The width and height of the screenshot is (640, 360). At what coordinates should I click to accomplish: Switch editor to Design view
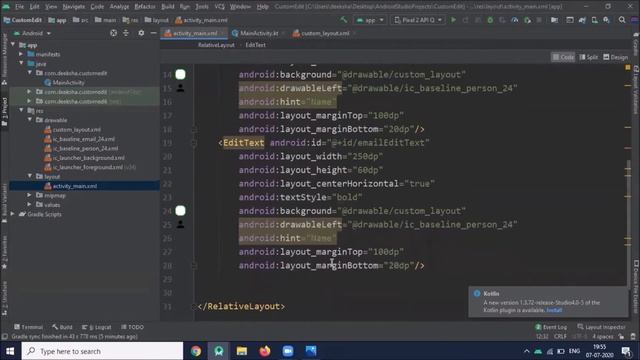tap(616, 57)
